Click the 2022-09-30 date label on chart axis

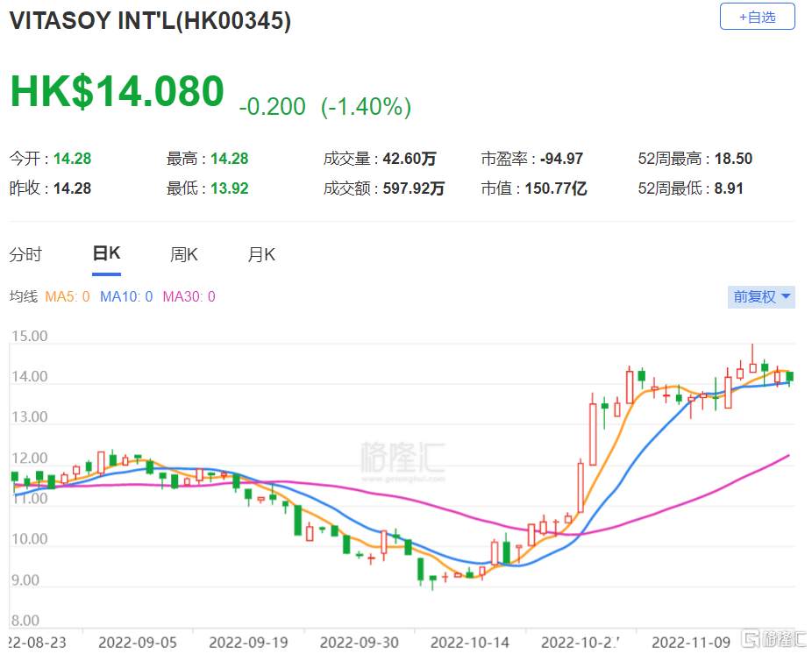(360, 643)
